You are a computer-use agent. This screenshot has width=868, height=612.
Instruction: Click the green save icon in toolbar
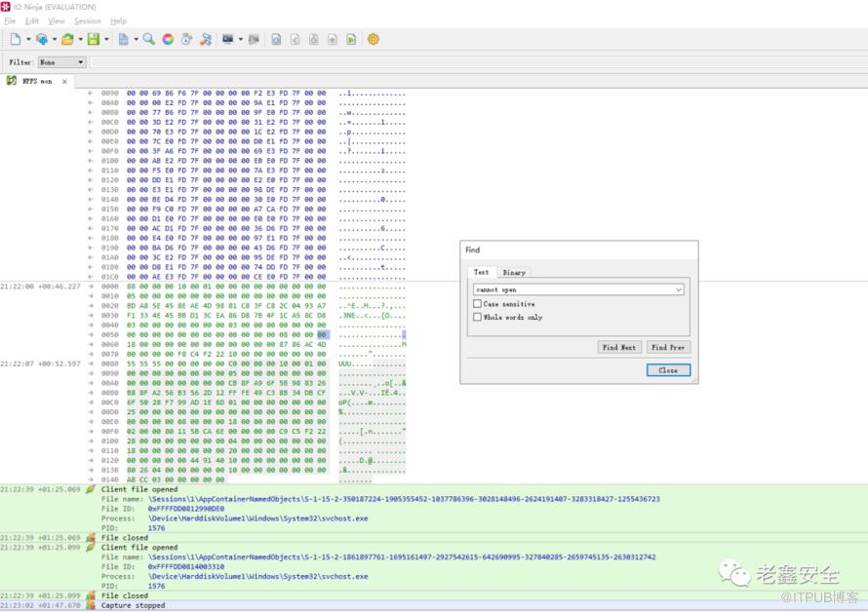(93, 39)
